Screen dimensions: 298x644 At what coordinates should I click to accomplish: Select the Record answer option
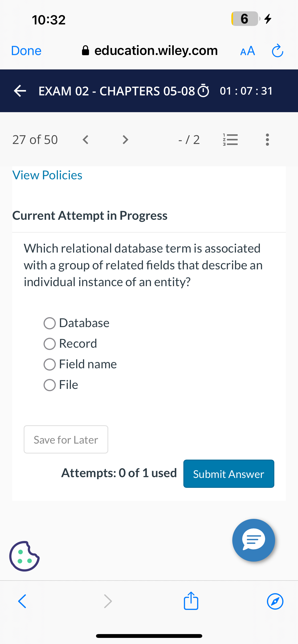coord(50,344)
